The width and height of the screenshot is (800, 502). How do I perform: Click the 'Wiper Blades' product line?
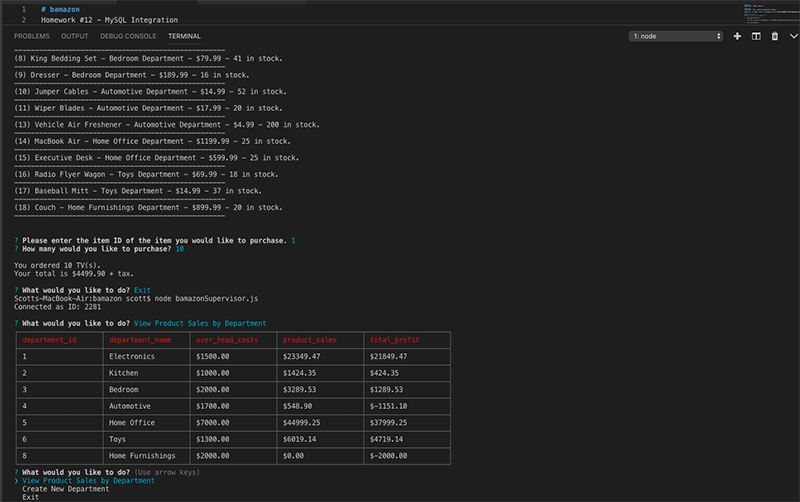148,108
